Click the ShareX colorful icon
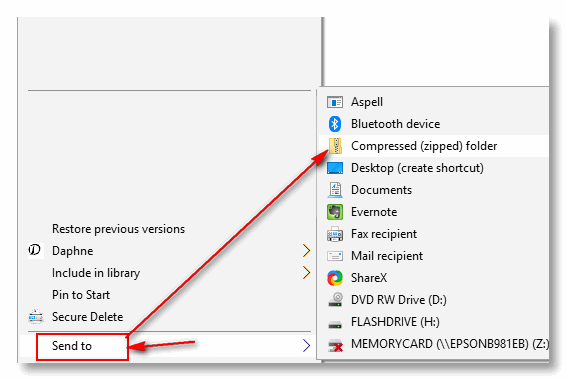This screenshot has height=380, width=566. click(x=335, y=278)
